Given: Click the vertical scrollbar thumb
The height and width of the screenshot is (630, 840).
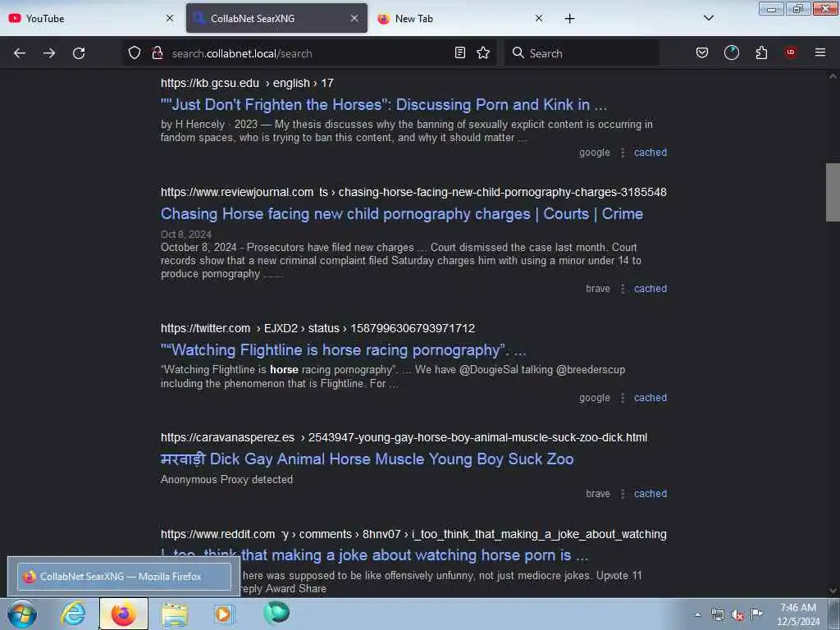Looking at the screenshot, I should point(833,192).
